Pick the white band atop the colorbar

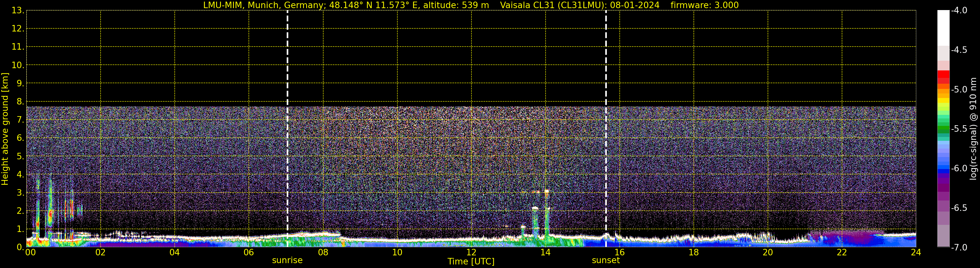pyautogui.click(x=943, y=28)
